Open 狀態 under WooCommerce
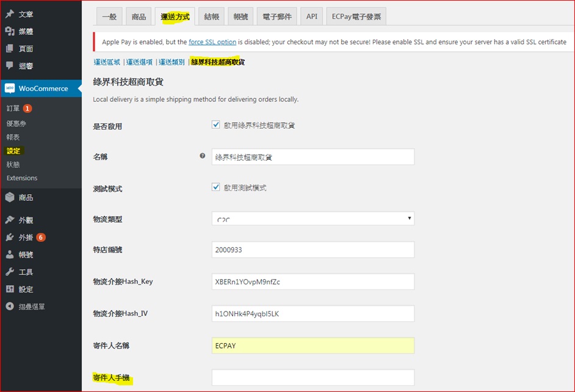Screen dimensions: 575x392 tap(13, 164)
